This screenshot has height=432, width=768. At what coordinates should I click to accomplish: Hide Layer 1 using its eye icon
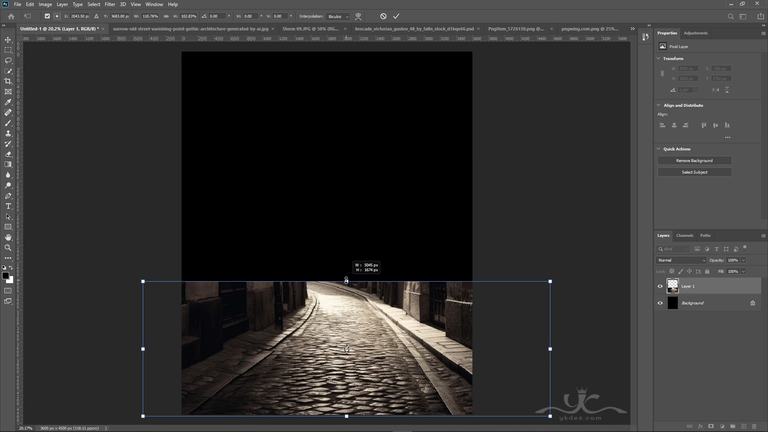pyautogui.click(x=660, y=286)
